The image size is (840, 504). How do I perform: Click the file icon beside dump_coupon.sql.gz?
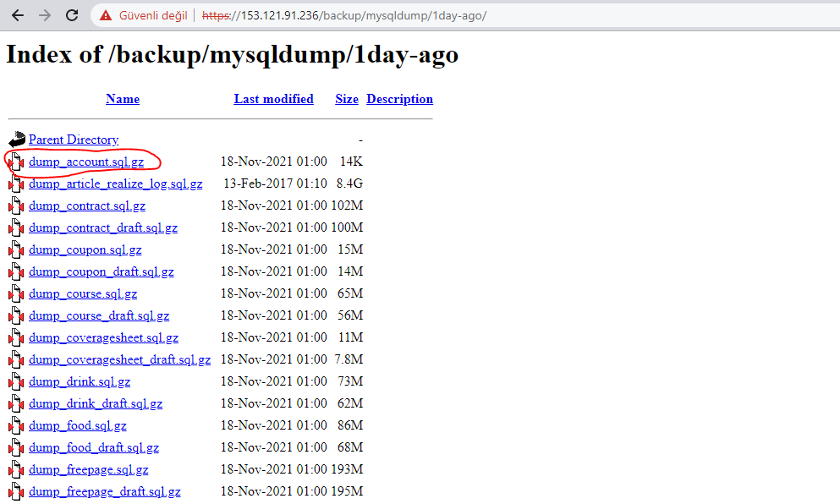pyautogui.click(x=17, y=249)
